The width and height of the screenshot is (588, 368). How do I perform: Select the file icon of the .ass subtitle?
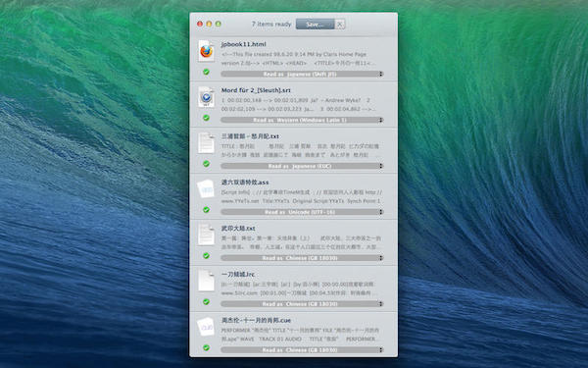(206, 189)
